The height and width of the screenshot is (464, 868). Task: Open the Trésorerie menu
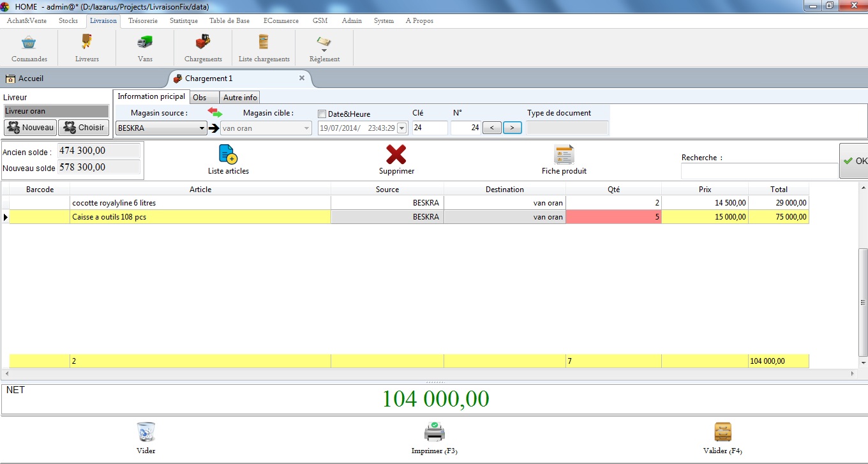pyautogui.click(x=142, y=21)
